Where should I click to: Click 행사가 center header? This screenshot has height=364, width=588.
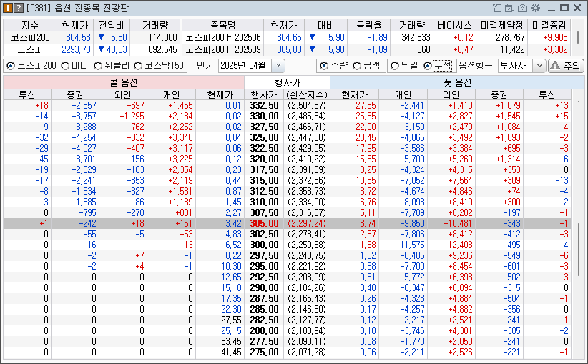(x=288, y=82)
